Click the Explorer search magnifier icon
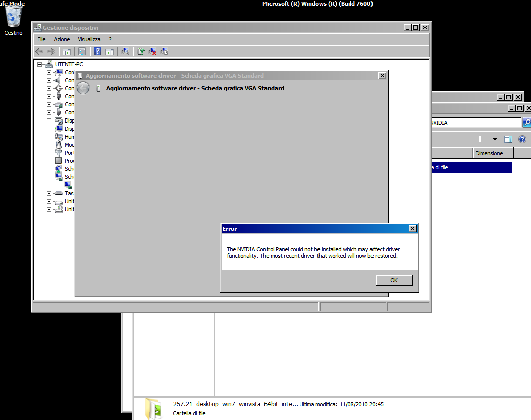 [x=526, y=123]
